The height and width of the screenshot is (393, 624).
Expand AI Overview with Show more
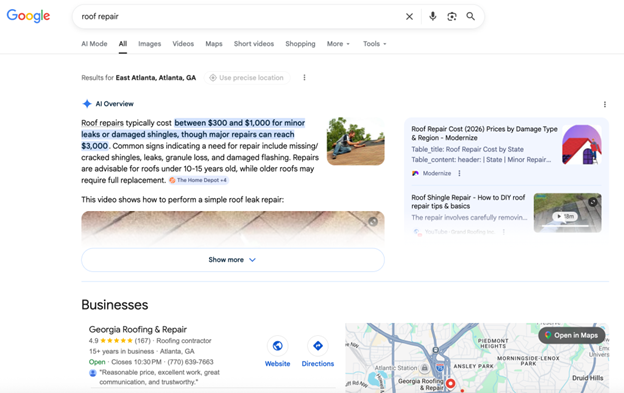click(x=233, y=260)
